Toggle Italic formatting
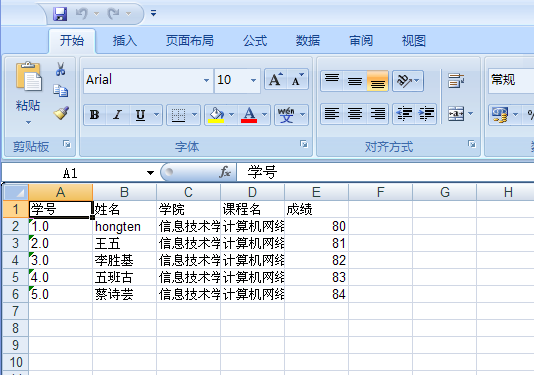This screenshot has height=375, width=534. pyautogui.click(x=117, y=115)
